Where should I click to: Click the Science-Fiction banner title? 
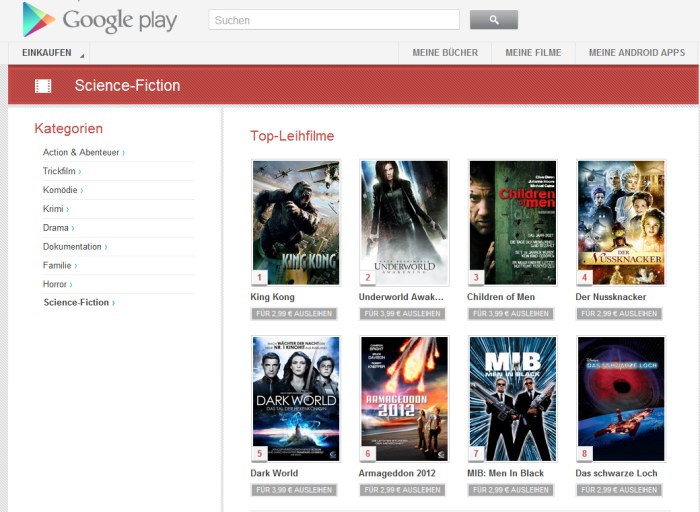(x=127, y=85)
